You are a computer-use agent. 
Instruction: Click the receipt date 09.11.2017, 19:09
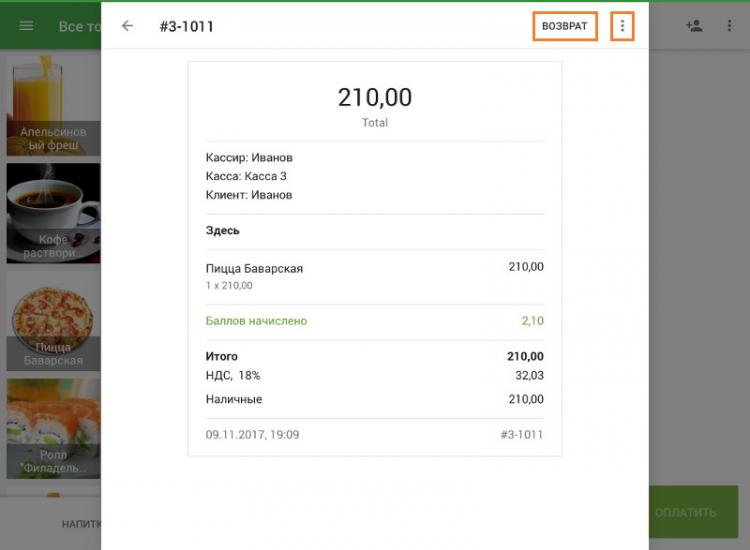[x=252, y=435]
